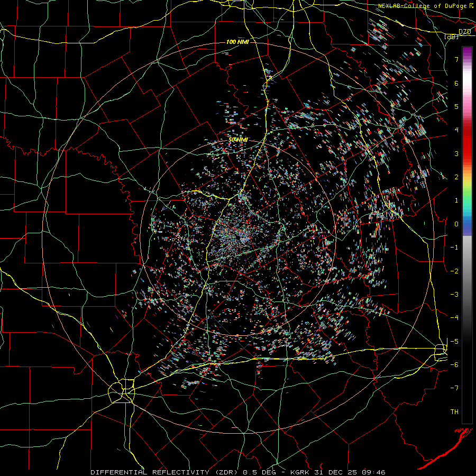The width and height of the screenshot is (476, 476).
Task: Select "DIFFERENTIAL REFLECTIVITY" in the bottom caption
Action: [150, 472]
